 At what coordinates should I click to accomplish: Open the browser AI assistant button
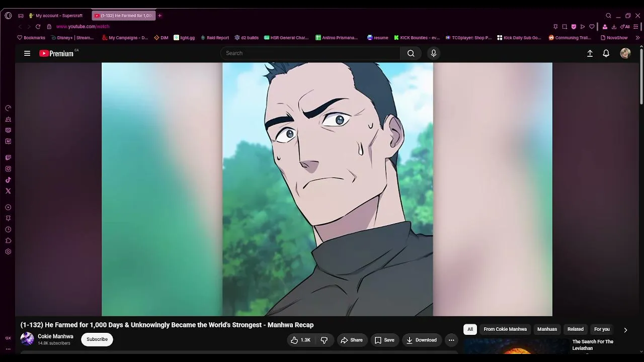coord(625,27)
